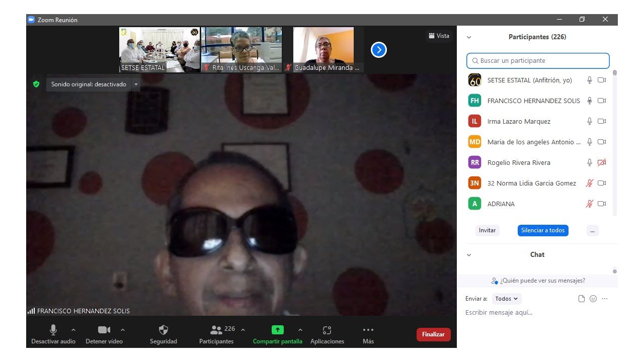This screenshot has height=362, width=644.
Task: Open audio options arrow next to Desactivar audio
Action: (x=73, y=330)
